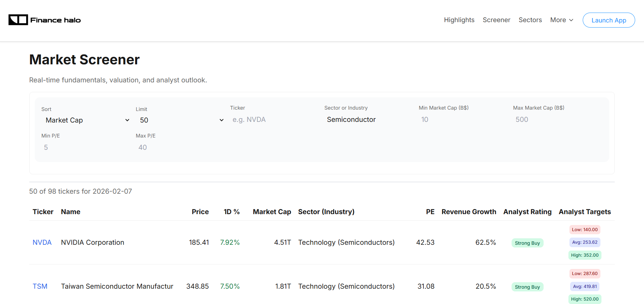Click TSM Strong Buy rating badge
This screenshot has height=304, width=644.
point(527,287)
